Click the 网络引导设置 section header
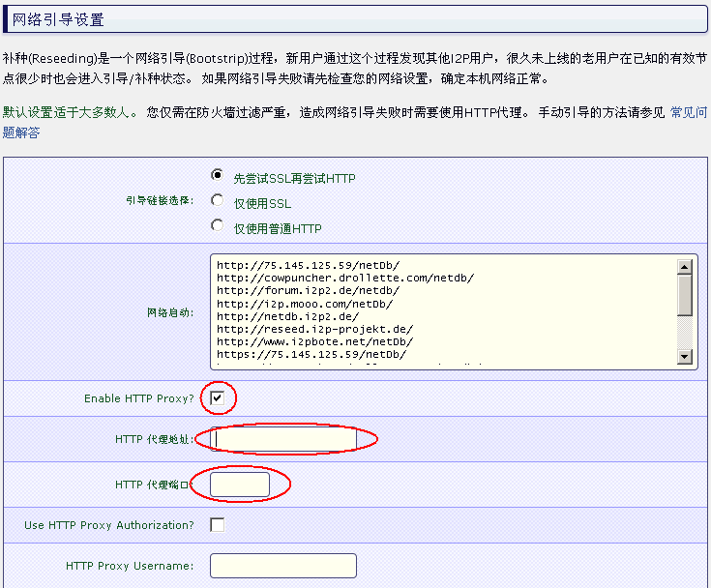711x588 pixels. click(58, 19)
